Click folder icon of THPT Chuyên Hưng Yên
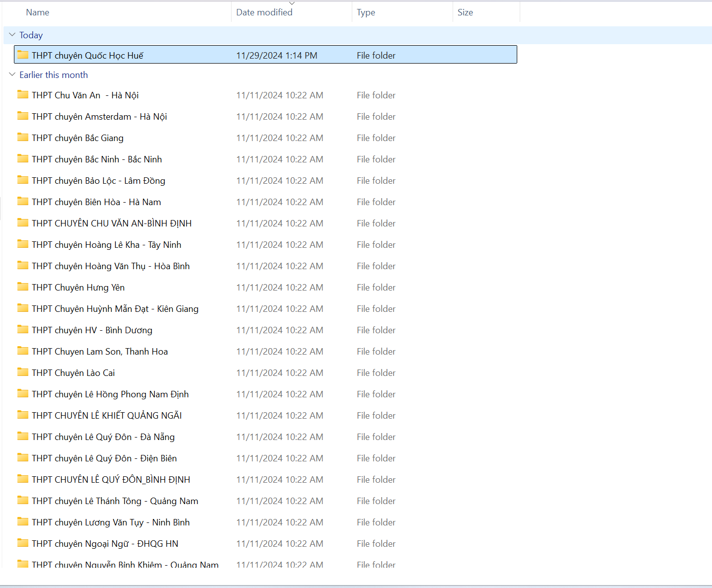Viewport: 712px width, 588px height. tap(23, 287)
